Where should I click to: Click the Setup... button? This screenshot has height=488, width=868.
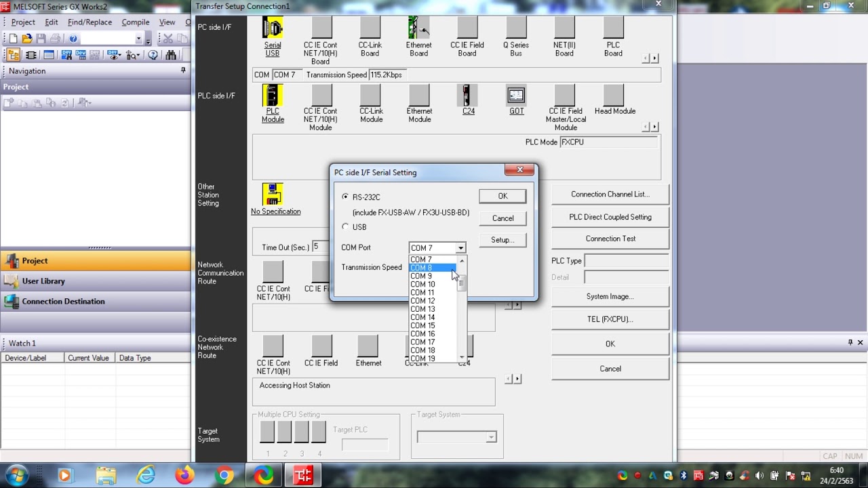pos(502,240)
